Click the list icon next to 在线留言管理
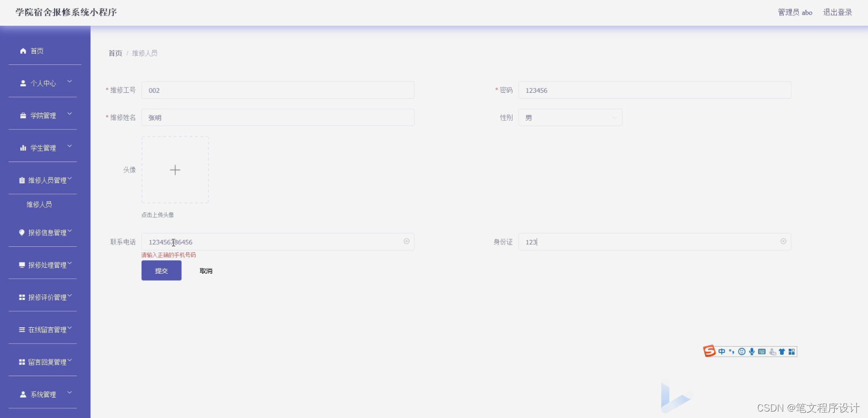 pyautogui.click(x=22, y=329)
